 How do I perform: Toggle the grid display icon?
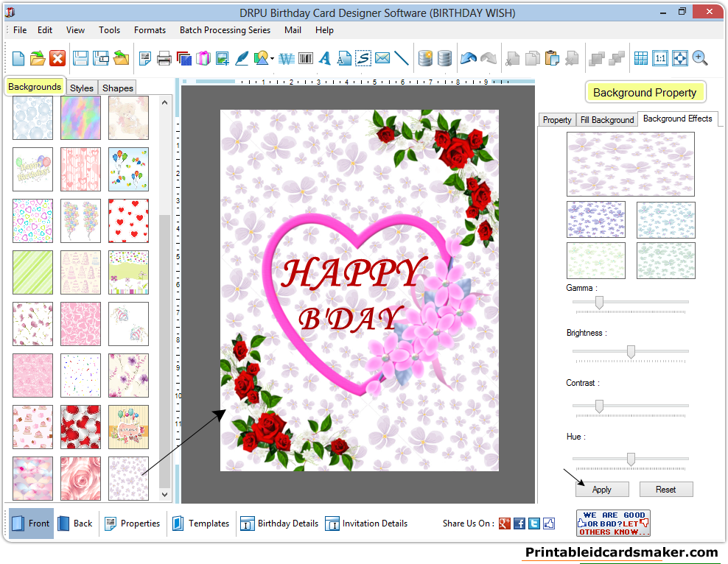pyautogui.click(x=640, y=58)
